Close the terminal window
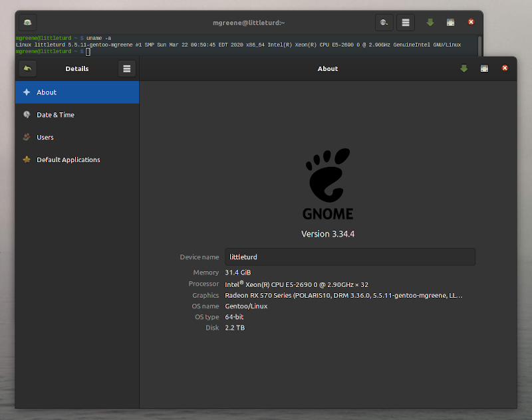Viewport: 532px width, 420px height. click(471, 22)
